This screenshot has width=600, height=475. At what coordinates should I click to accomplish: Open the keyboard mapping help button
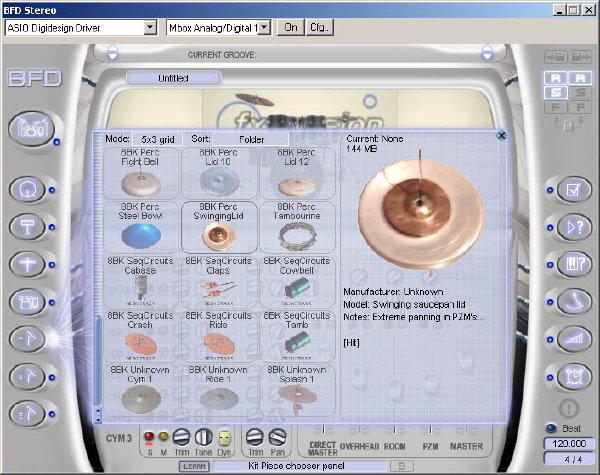pyautogui.click(x=574, y=264)
